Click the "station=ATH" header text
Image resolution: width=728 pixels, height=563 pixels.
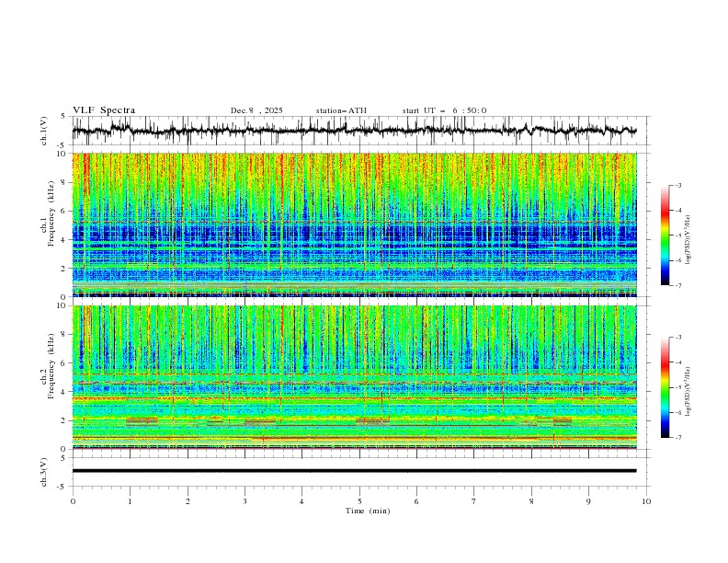pyautogui.click(x=341, y=110)
